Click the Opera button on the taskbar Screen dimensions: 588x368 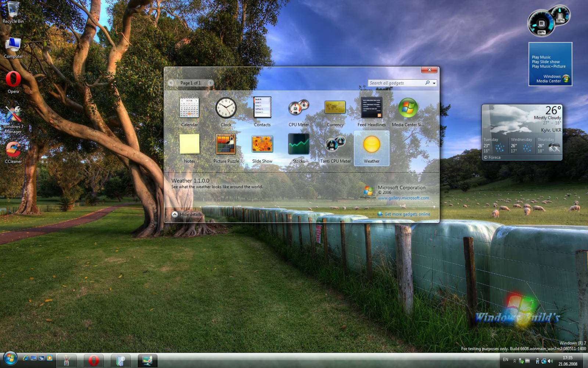94,361
